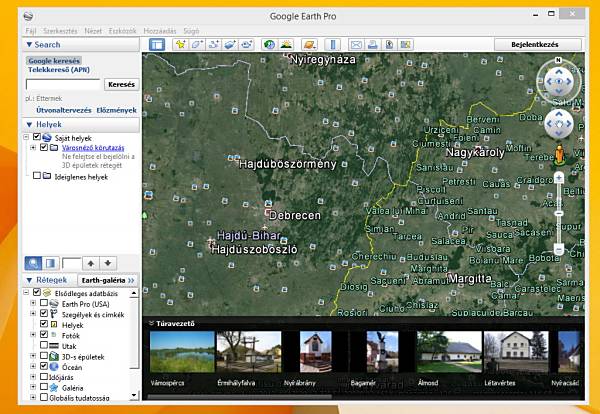Click the zoom slider handle
This screenshot has width=600, height=414.
point(559,214)
